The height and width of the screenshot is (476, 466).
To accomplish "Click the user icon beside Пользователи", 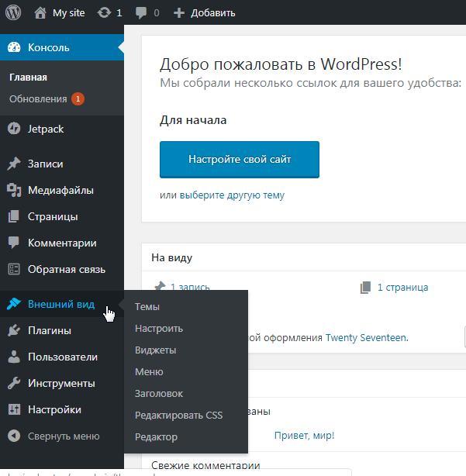I will (x=14, y=357).
